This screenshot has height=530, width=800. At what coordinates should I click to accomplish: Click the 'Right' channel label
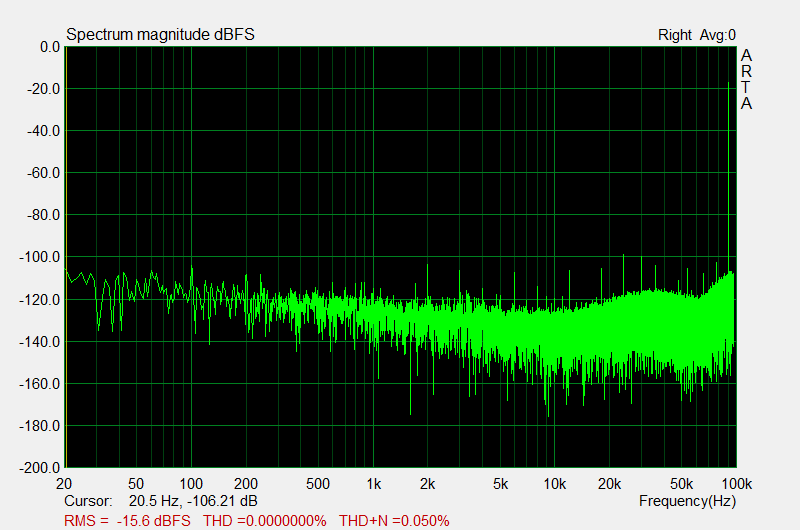pos(674,35)
